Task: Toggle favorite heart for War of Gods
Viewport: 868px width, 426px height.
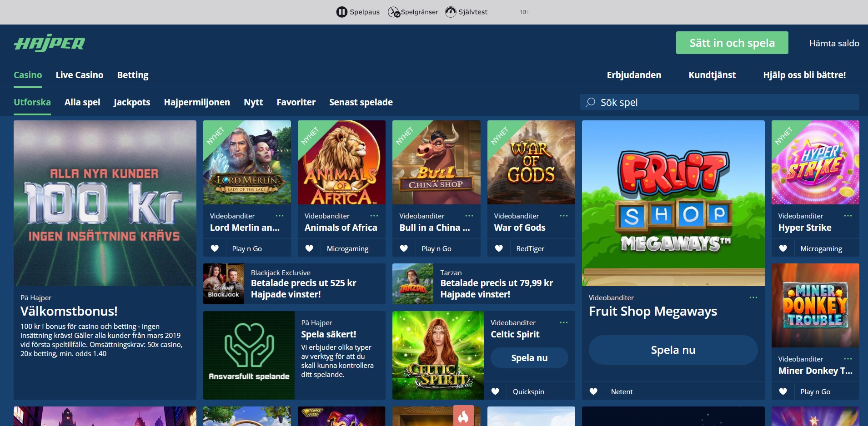Action: click(499, 248)
